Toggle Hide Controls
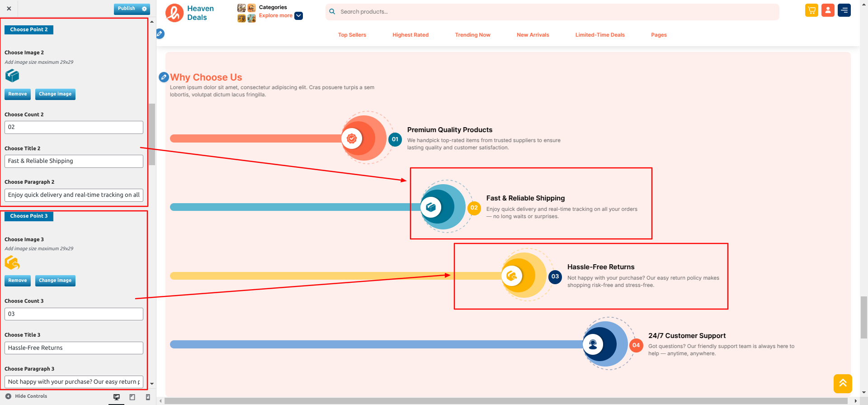 click(26, 396)
